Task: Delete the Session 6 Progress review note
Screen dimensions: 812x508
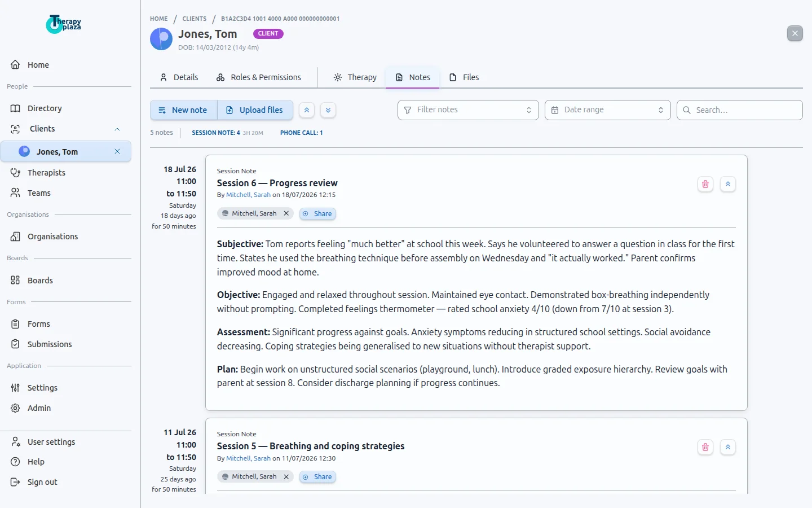Action: (705, 184)
